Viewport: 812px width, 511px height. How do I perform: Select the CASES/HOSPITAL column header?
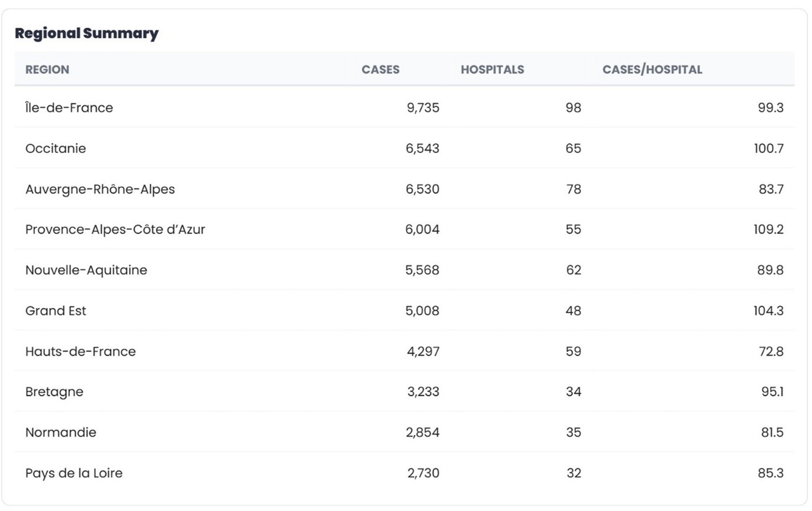652,69
